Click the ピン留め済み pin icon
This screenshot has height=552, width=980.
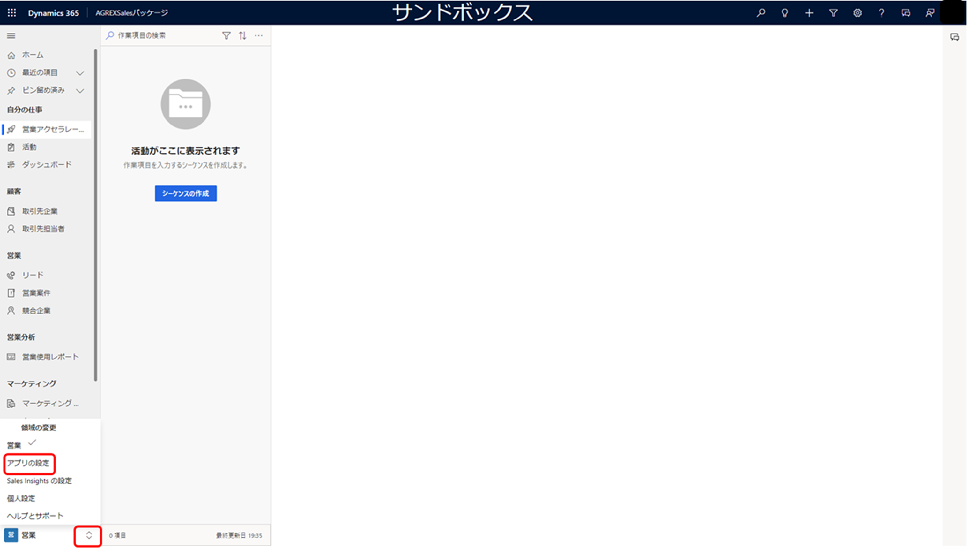pos(11,91)
